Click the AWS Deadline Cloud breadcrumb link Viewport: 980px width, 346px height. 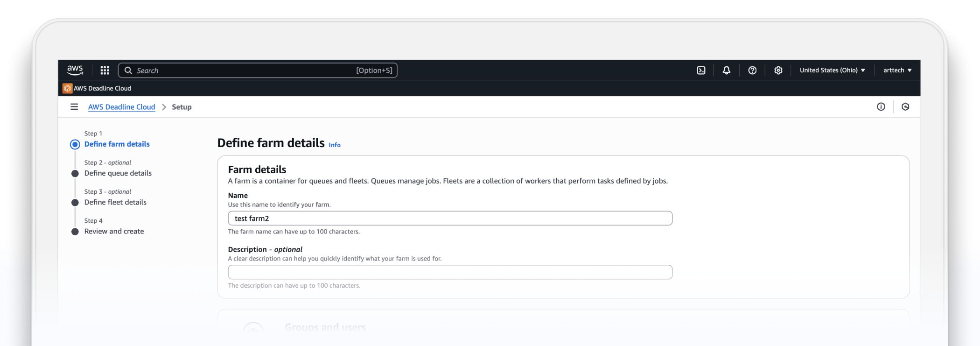pos(121,107)
